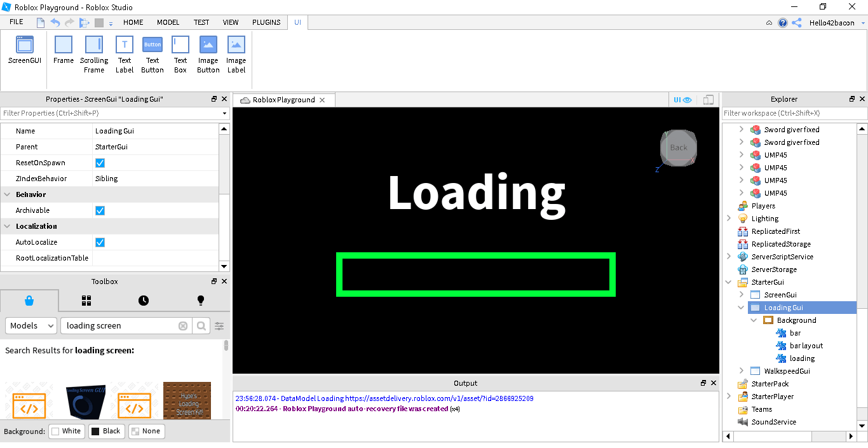Collapse the Behavior section in Properties
868x448 pixels.
8,194
